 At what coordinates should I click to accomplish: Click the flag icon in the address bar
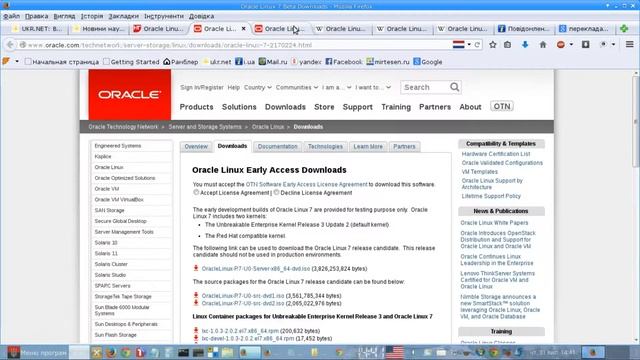coord(458,44)
